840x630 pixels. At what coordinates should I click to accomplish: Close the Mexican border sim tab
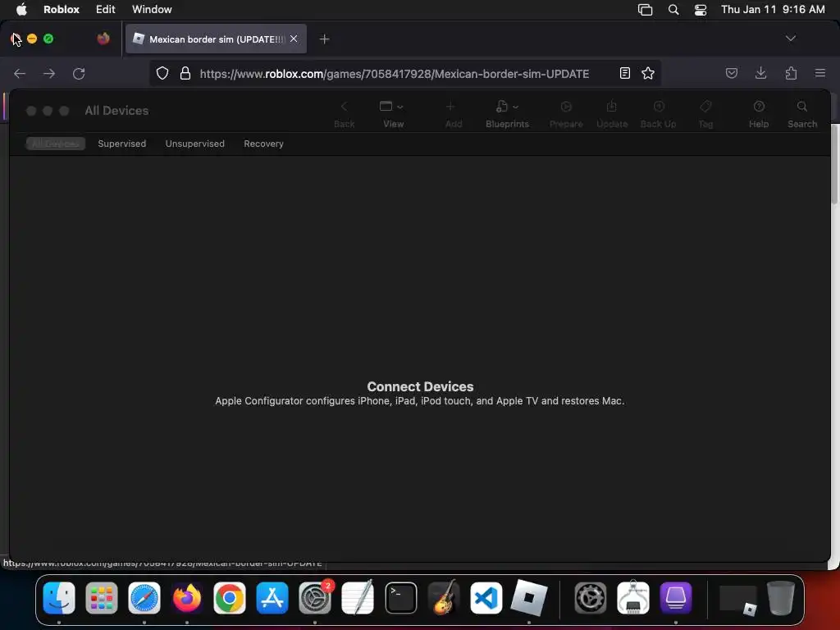click(x=294, y=39)
